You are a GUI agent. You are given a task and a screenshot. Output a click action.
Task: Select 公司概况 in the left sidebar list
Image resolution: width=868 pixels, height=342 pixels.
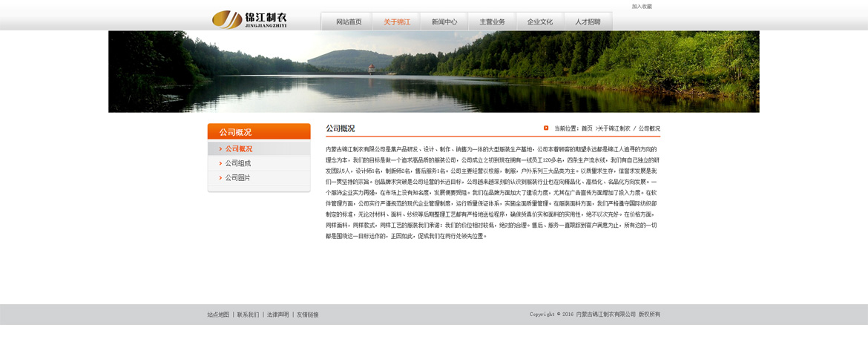click(x=239, y=149)
